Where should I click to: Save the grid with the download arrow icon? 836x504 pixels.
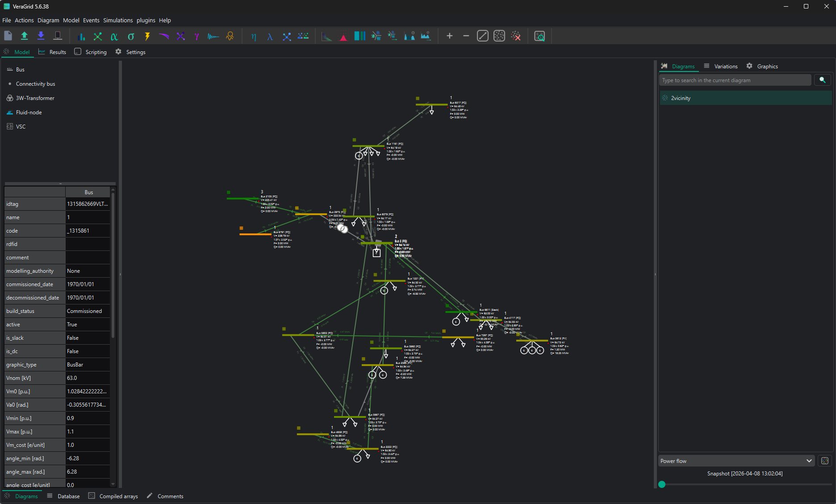41,36
